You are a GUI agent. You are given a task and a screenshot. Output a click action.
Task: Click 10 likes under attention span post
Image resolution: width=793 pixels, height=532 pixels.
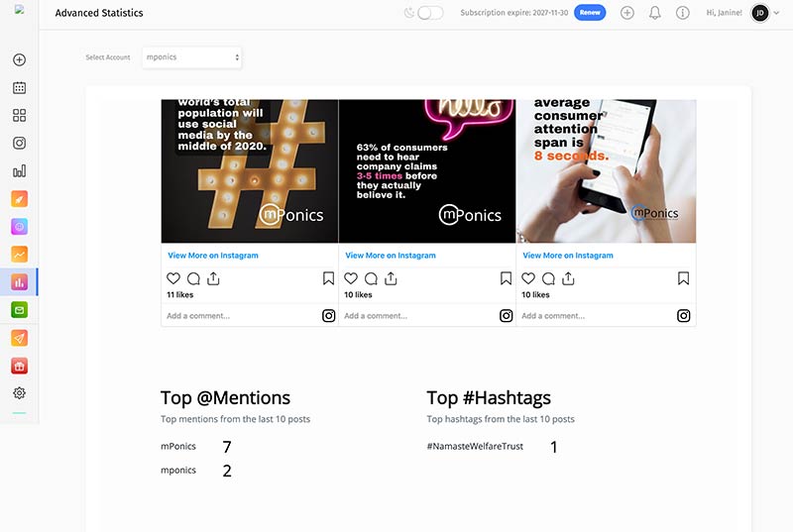(x=535, y=295)
